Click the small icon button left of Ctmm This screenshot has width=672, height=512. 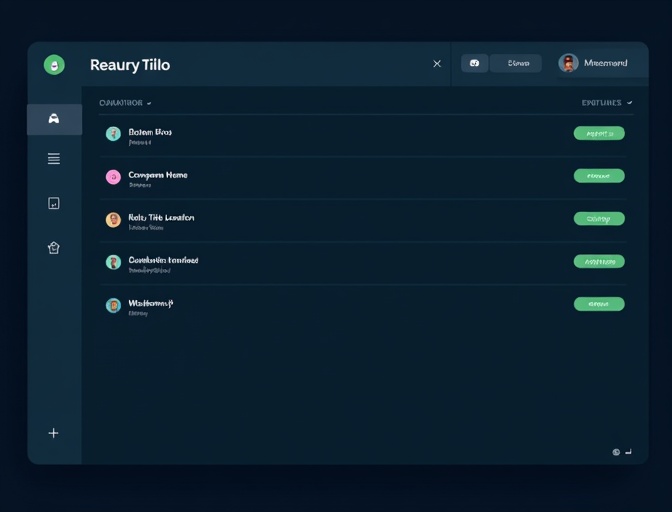pyautogui.click(x=474, y=63)
